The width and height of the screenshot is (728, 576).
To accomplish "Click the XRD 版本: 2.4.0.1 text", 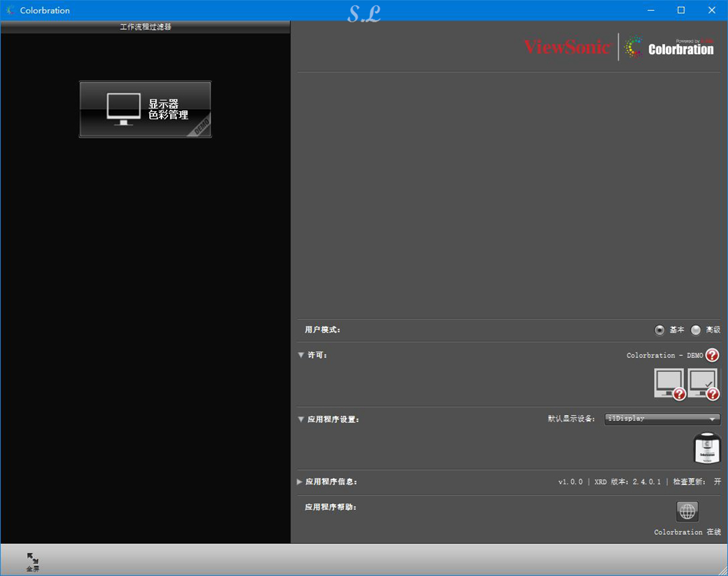I will click(627, 482).
